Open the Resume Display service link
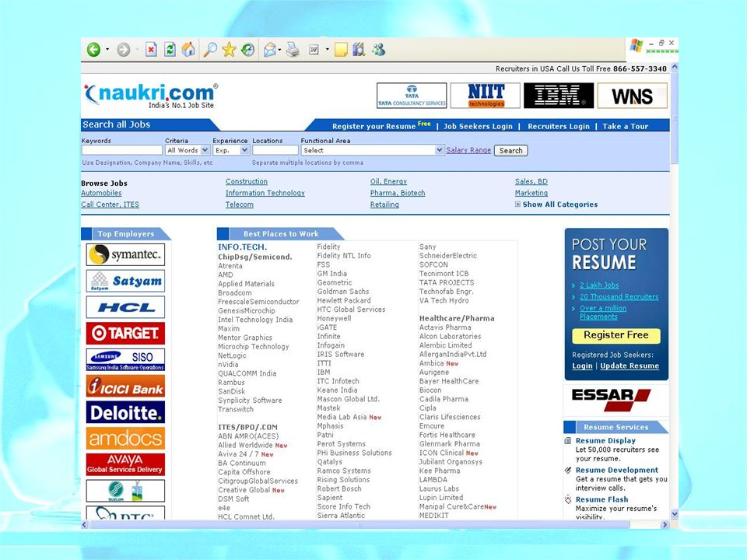This screenshot has height=560, width=747. click(x=605, y=440)
